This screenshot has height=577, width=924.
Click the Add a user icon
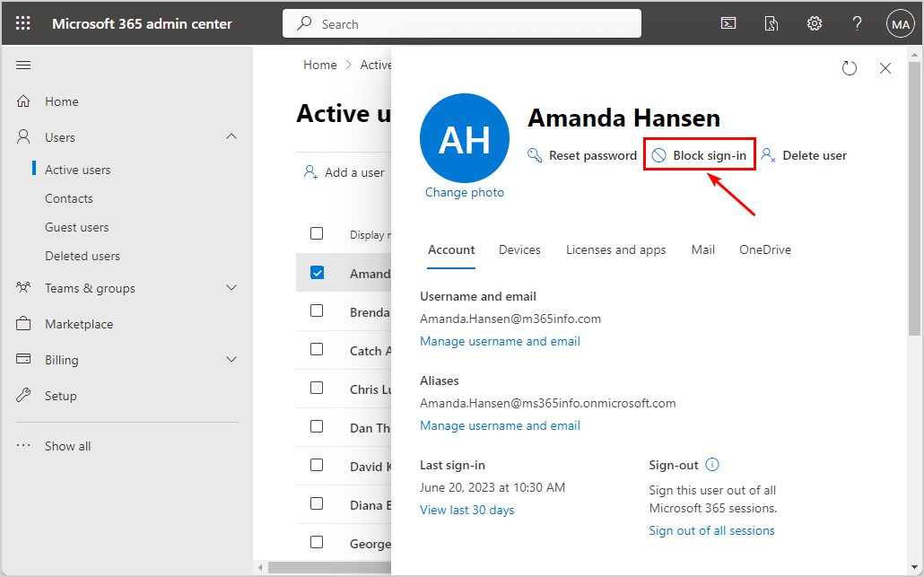(310, 172)
